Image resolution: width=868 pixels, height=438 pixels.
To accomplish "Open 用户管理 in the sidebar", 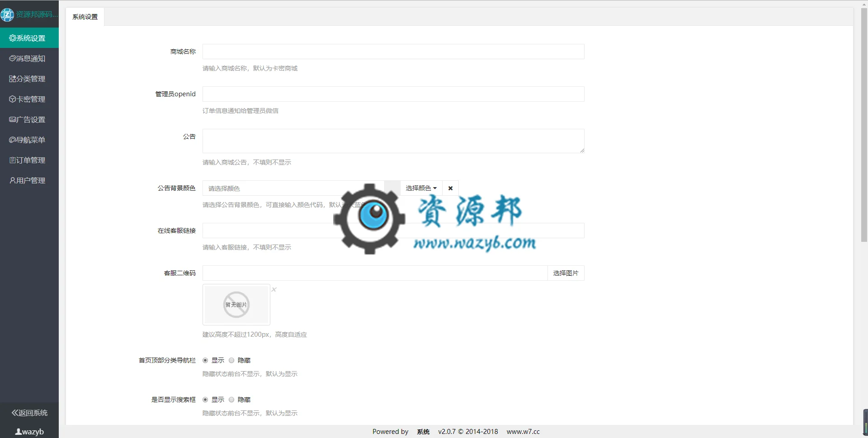I will tap(29, 181).
